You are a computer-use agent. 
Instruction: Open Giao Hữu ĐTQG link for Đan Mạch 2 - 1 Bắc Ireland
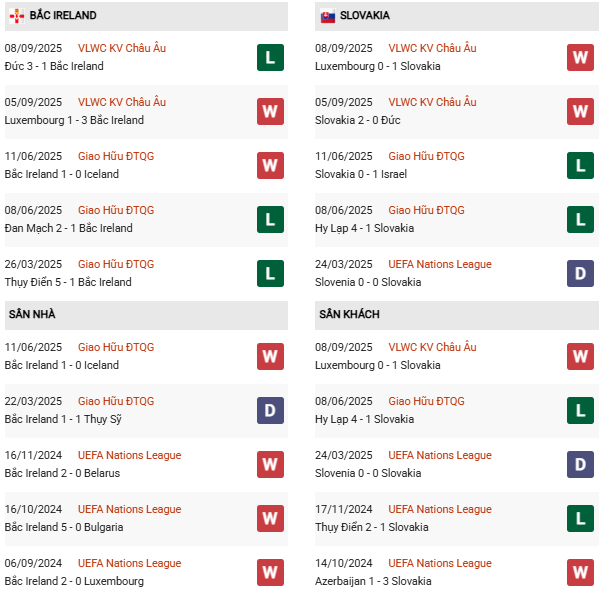click(x=116, y=210)
